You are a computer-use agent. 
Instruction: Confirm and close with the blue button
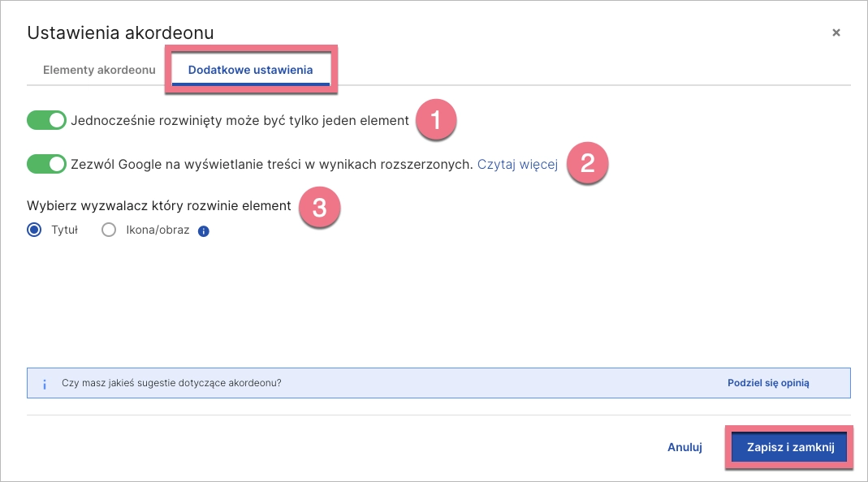click(788, 446)
